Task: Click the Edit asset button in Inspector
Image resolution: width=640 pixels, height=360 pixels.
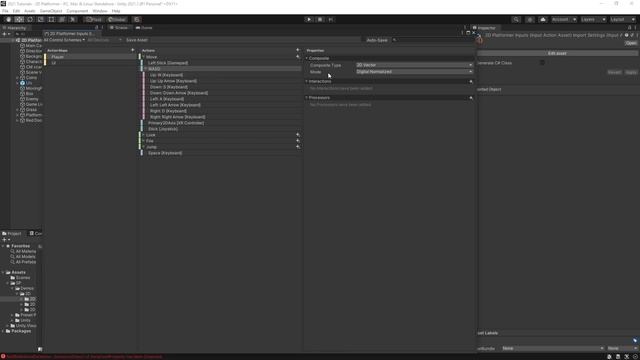Action: pyautogui.click(x=557, y=53)
